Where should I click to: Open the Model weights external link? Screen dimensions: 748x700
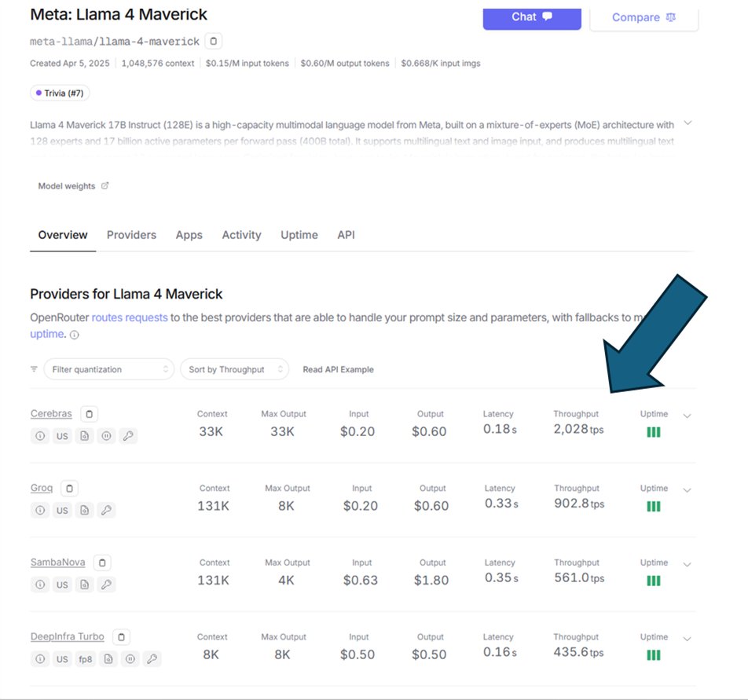[x=73, y=186]
